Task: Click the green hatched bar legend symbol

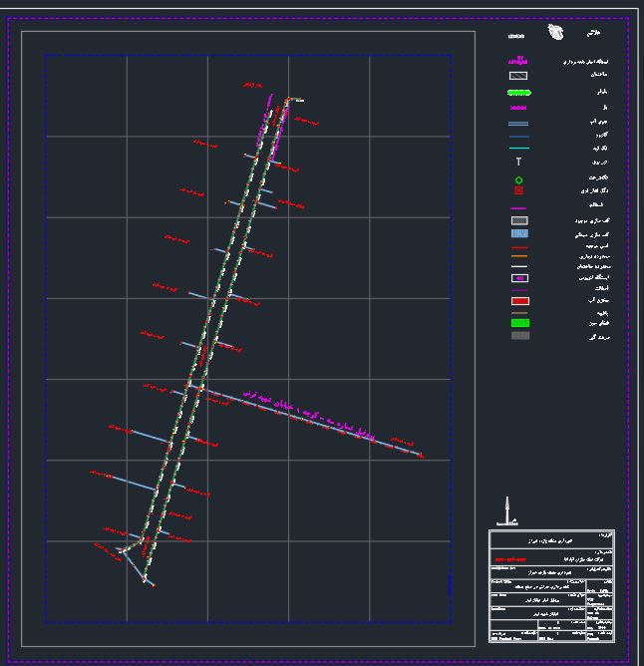Action: click(x=518, y=92)
